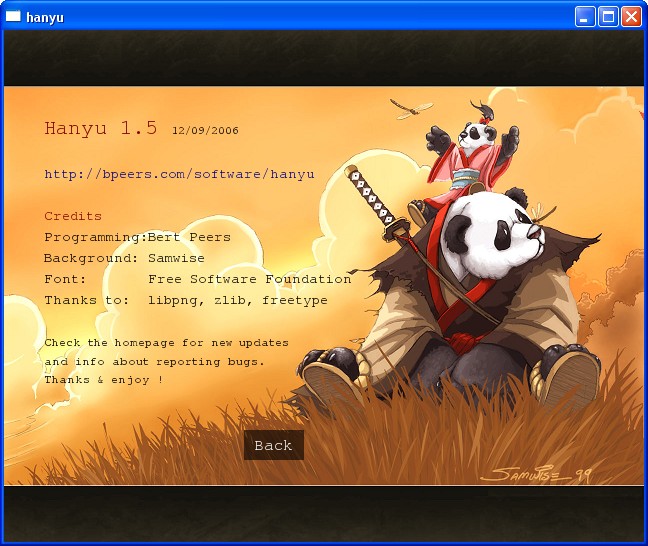Click the "Free Software Foundation" font credit
The width and height of the screenshot is (648, 546).
250,279
